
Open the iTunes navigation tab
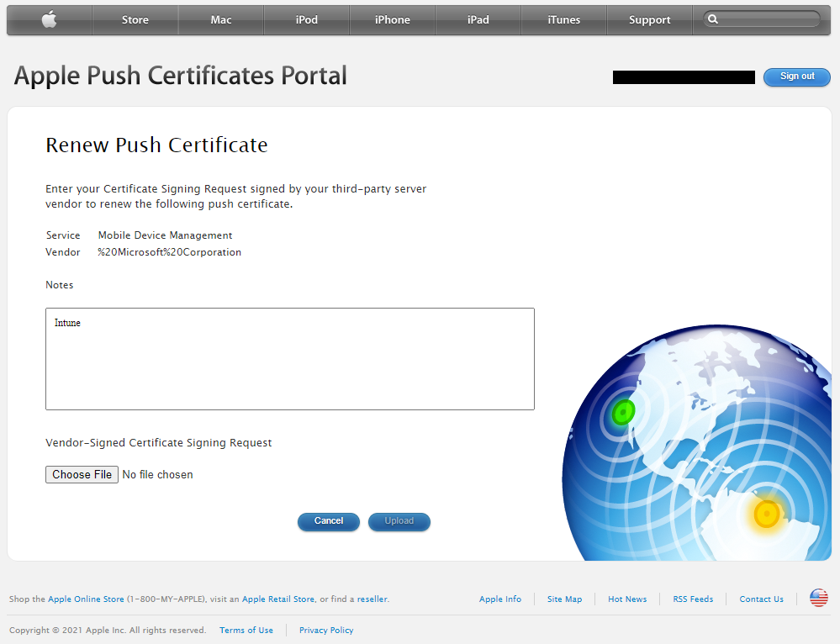(563, 20)
